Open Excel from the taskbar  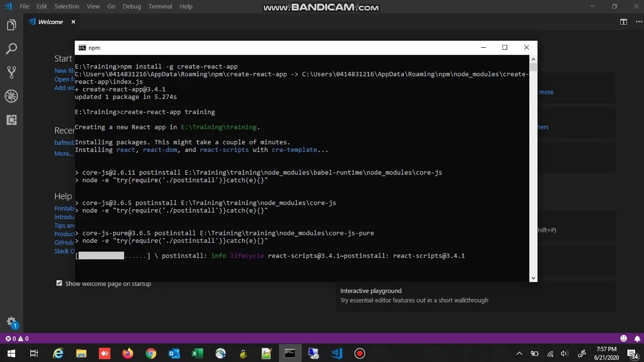(197, 353)
